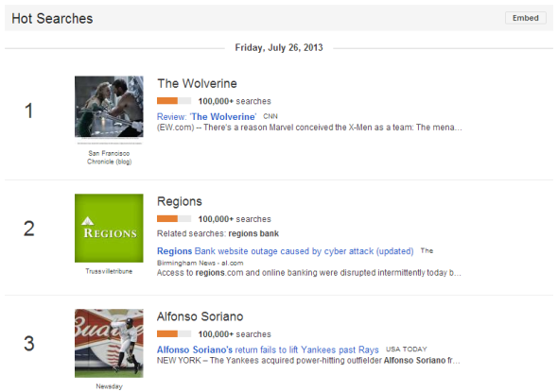Screen dimensions: 558x392
Task: Select the Alfonso Soriano search title
Action: [x=200, y=316]
